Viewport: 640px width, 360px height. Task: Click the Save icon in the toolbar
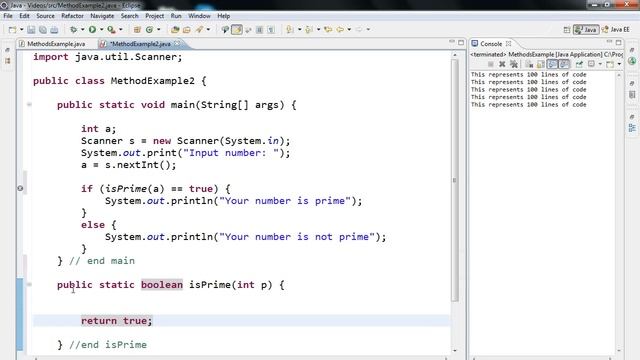(31, 30)
